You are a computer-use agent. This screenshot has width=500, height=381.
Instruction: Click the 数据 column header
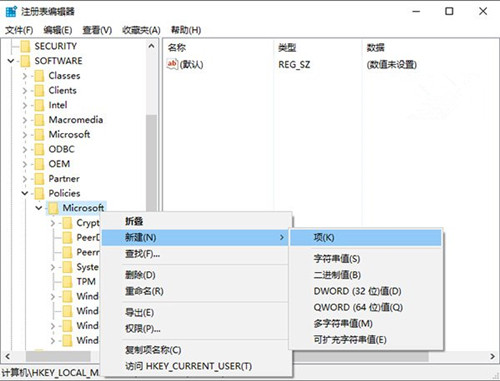click(x=430, y=48)
